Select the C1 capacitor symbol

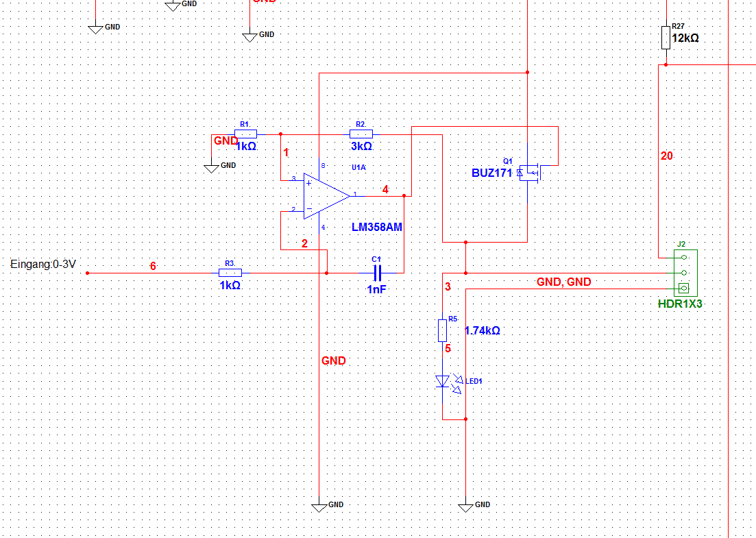378,273
